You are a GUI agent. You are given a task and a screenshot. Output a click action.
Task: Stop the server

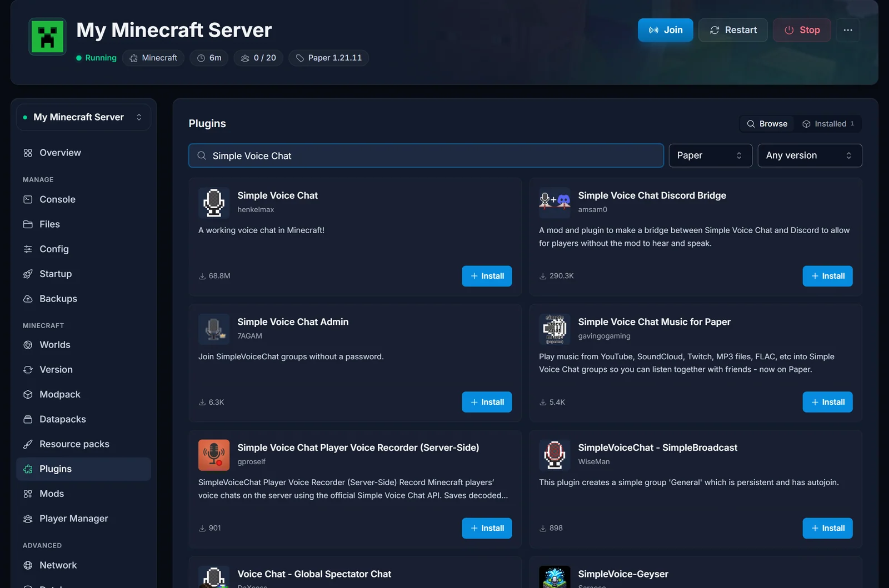coord(802,30)
